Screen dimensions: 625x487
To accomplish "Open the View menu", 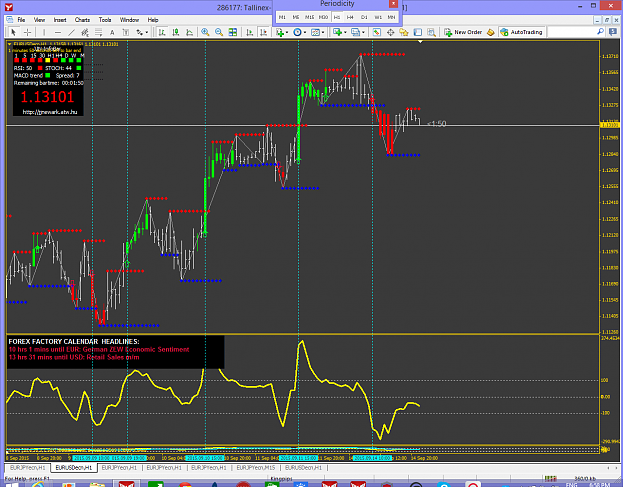I will pyautogui.click(x=39, y=20).
